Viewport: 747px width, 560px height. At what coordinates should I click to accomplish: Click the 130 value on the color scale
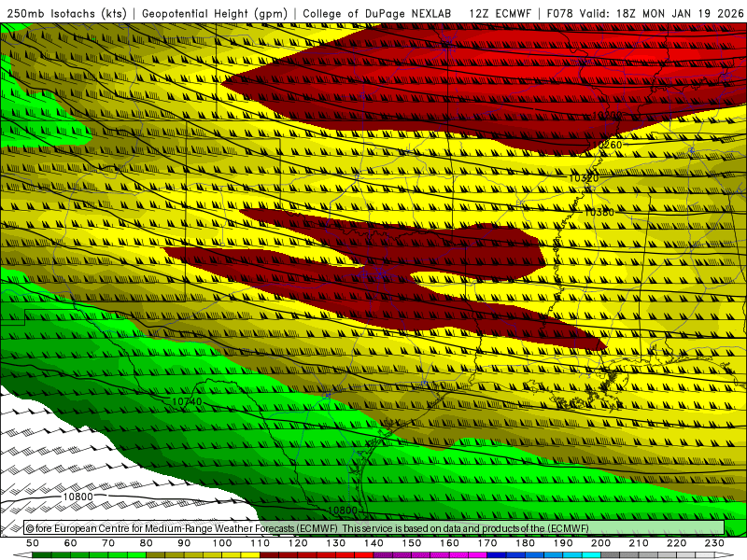pyautogui.click(x=336, y=543)
